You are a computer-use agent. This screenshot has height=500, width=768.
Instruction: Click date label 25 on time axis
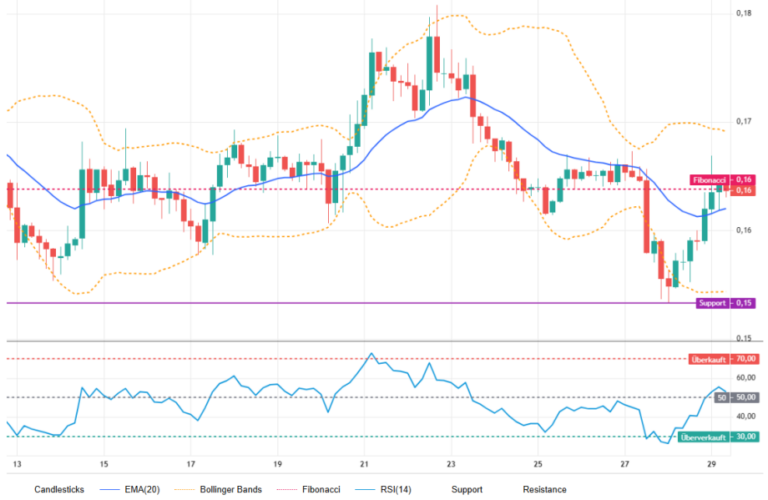(x=538, y=464)
